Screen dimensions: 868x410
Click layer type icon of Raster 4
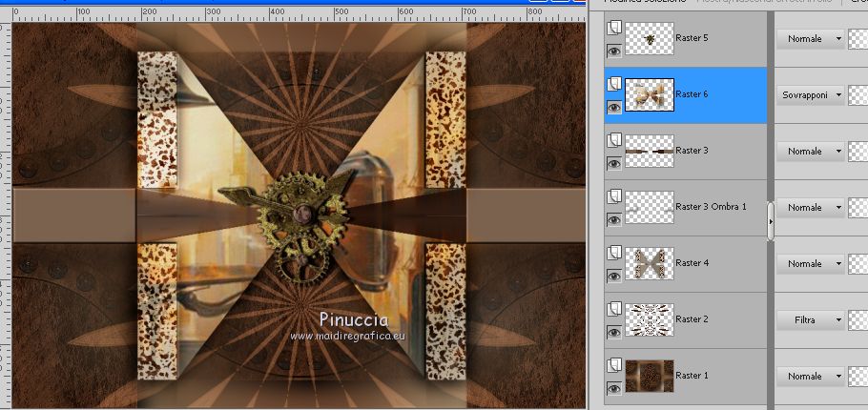614,253
